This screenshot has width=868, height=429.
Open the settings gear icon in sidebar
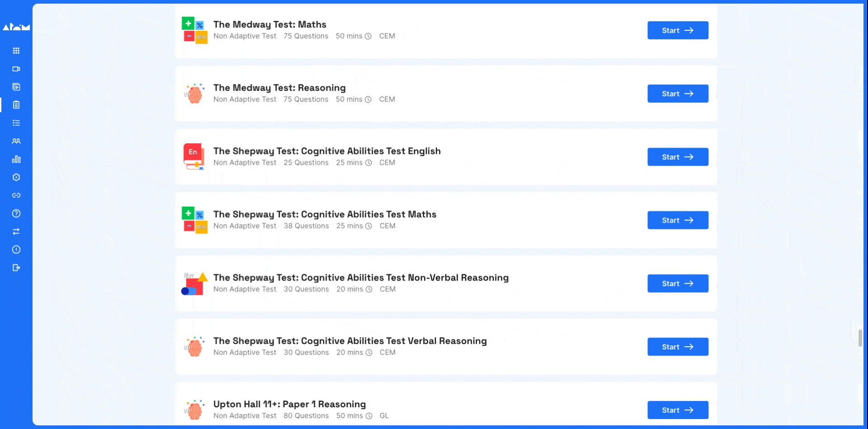point(16,177)
